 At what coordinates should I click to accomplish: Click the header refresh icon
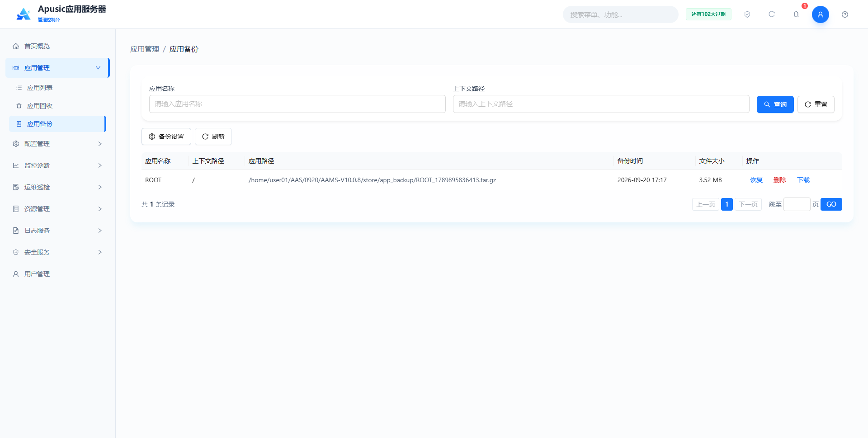772,14
